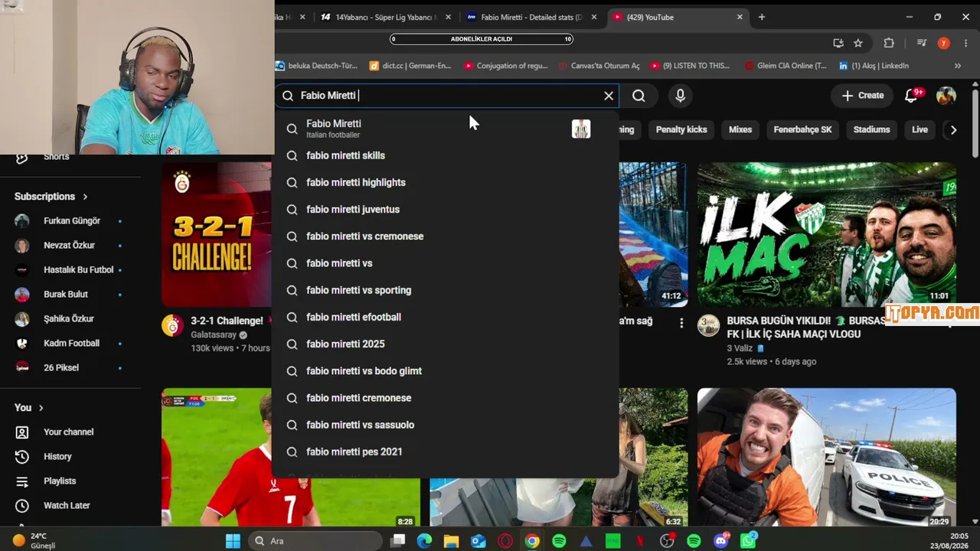Start voice search with the microphone icon
This screenshot has width=980, height=551.
click(680, 96)
